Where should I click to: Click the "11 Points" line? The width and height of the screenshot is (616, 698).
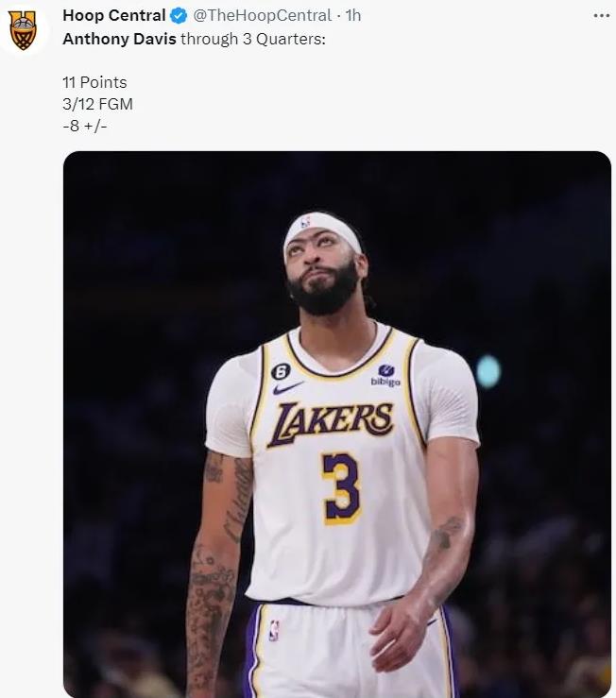pos(94,82)
